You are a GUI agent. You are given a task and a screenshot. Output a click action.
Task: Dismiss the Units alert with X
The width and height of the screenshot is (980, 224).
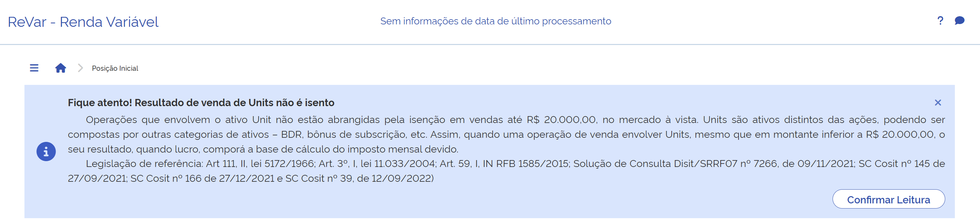point(938,102)
